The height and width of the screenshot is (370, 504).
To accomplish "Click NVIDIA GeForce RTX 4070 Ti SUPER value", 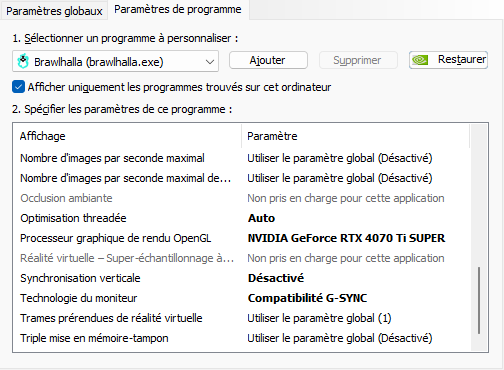I will (346, 238).
